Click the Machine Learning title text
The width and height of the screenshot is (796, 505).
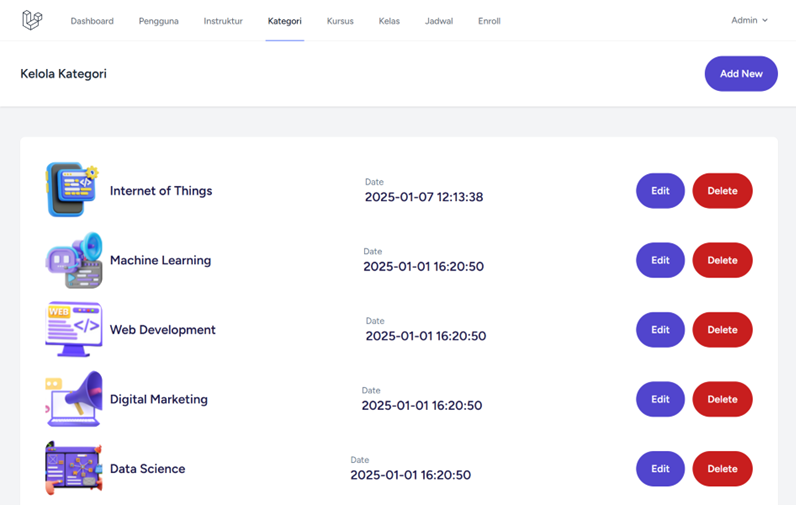click(160, 260)
